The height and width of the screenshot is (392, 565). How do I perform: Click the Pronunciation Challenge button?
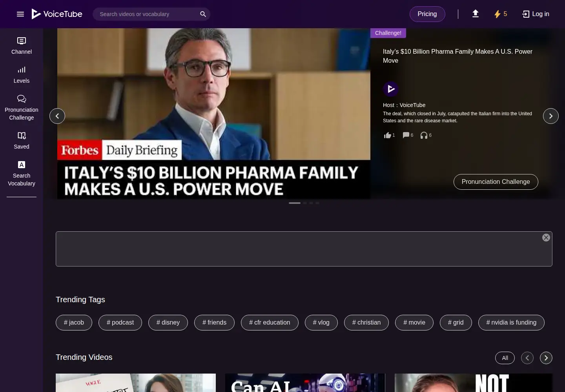(496, 182)
